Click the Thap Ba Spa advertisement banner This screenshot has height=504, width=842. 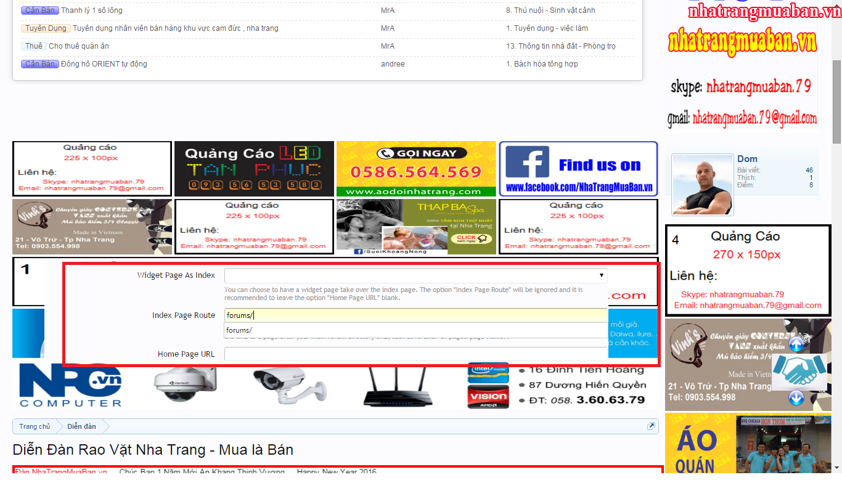416,227
